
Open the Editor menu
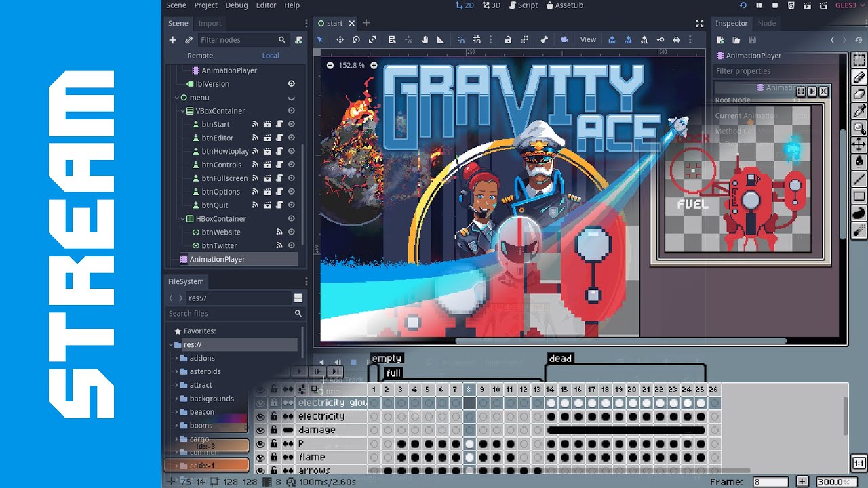[x=266, y=5]
